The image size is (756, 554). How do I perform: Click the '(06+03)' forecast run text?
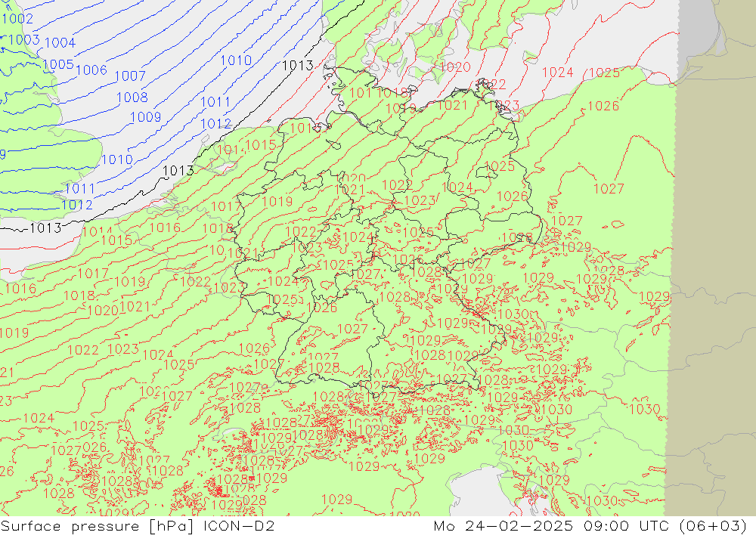713,525
